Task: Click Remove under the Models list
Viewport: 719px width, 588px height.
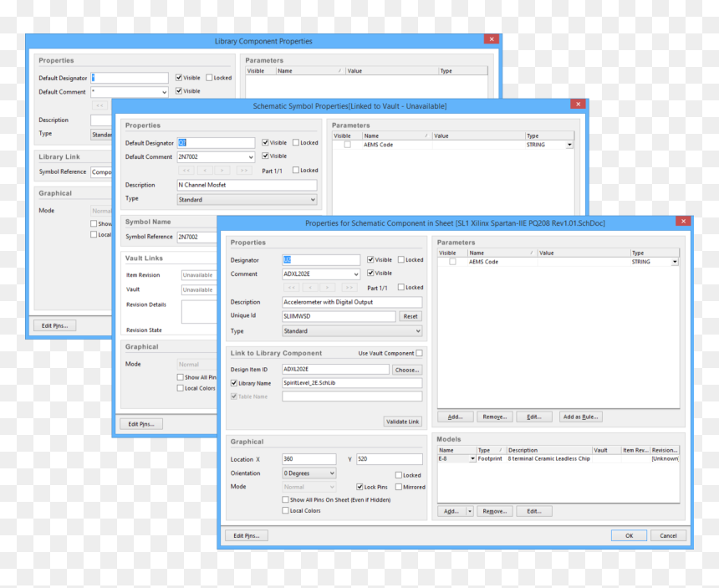Action: (495, 511)
